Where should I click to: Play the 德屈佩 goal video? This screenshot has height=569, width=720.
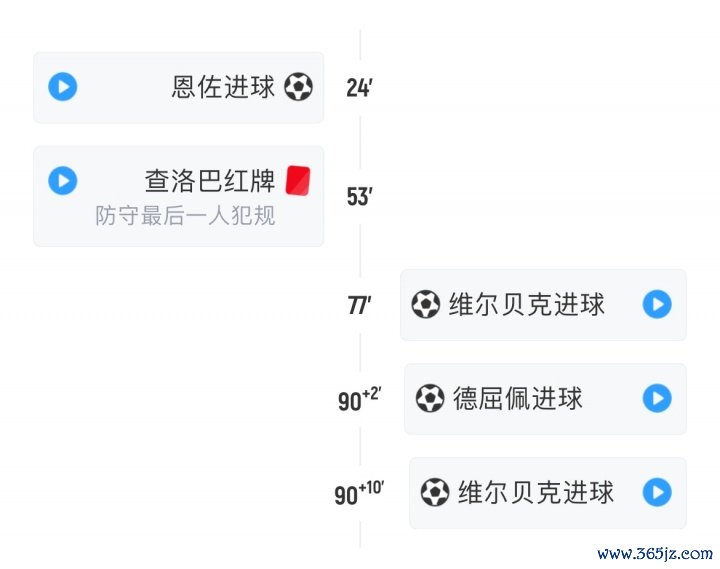pyautogui.click(x=657, y=399)
